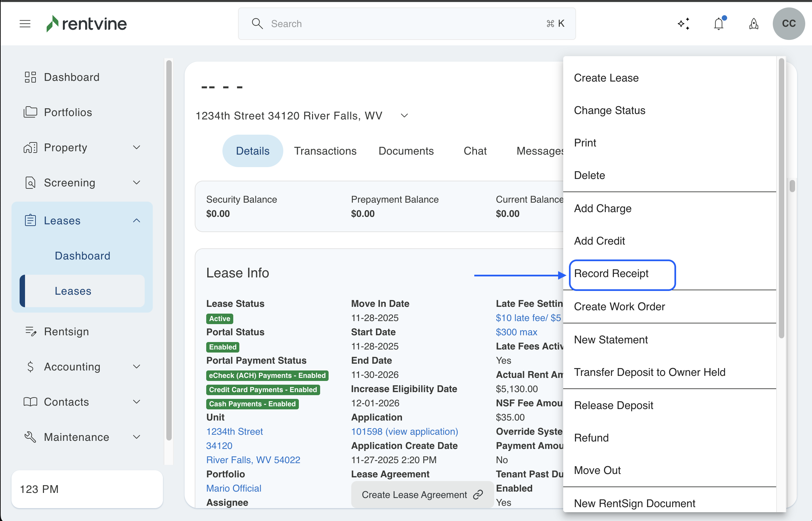Click the Rentvine logo
Viewport: 812px width, 521px height.
[x=87, y=24]
